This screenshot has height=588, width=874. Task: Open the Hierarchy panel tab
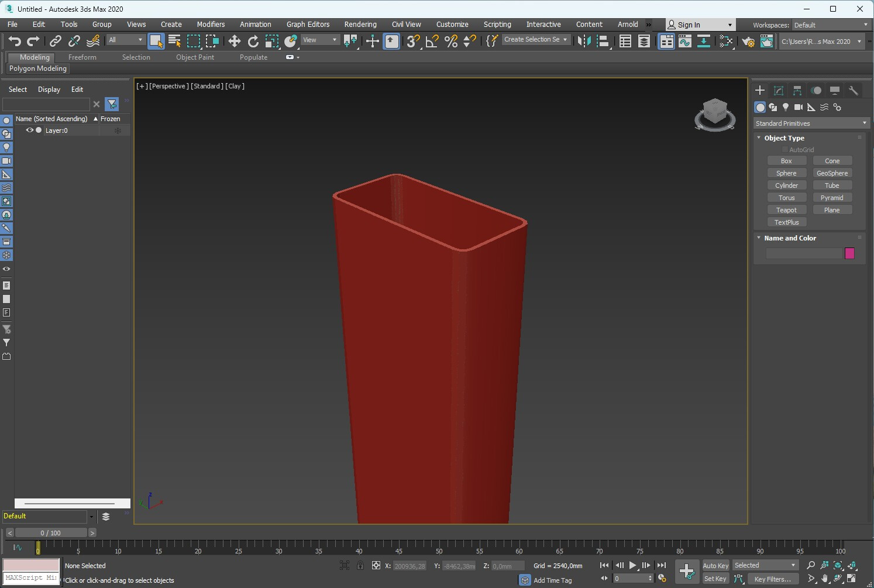click(x=797, y=90)
